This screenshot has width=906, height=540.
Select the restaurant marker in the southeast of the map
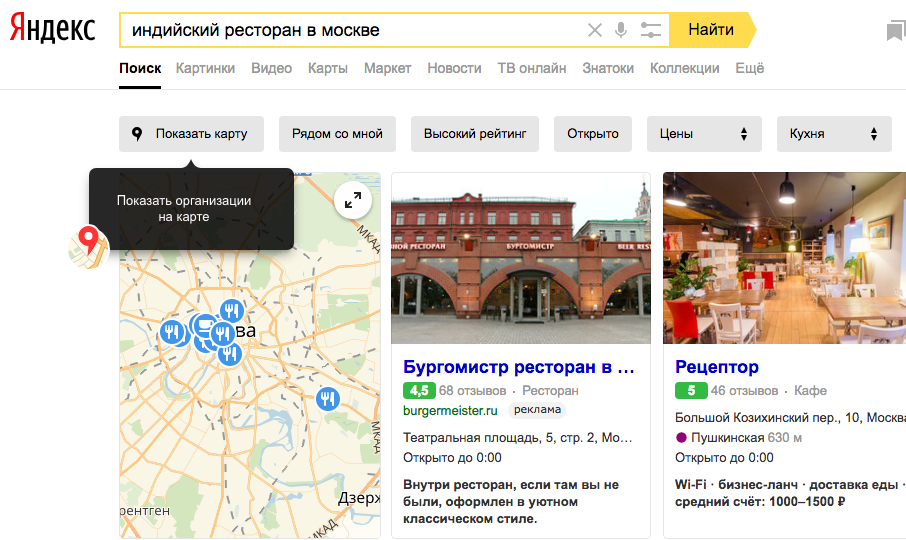pos(328,399)
